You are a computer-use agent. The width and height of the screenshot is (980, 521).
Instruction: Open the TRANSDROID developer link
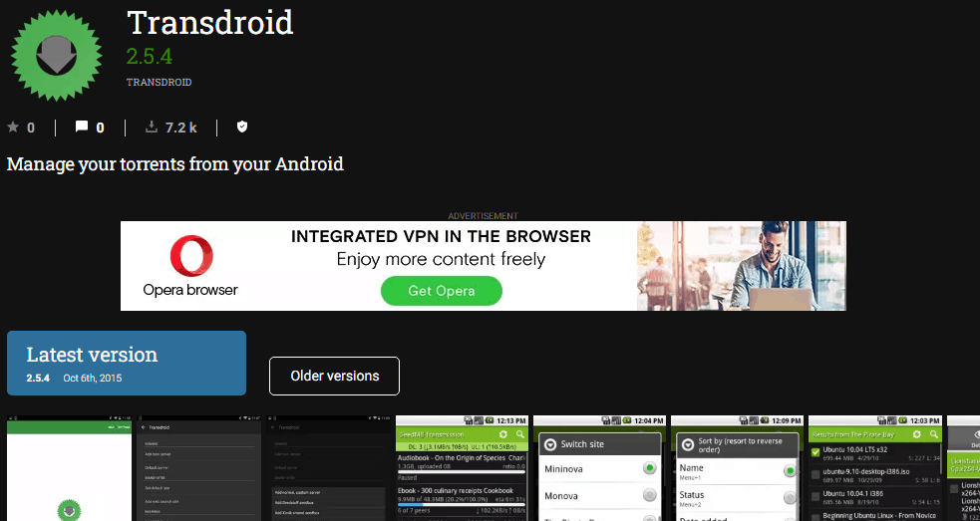pos(159,83)
